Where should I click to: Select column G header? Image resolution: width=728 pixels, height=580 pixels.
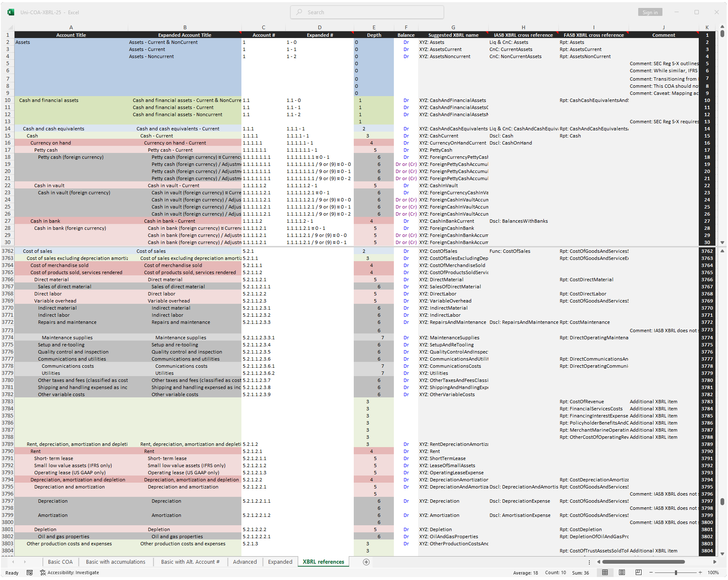click(x=453, y=27)
